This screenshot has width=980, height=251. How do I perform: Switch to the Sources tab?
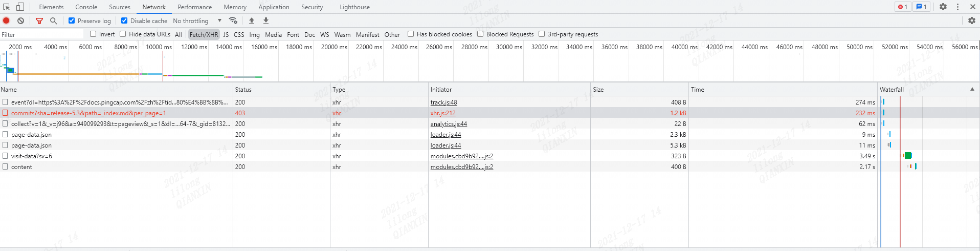[120, 7]
